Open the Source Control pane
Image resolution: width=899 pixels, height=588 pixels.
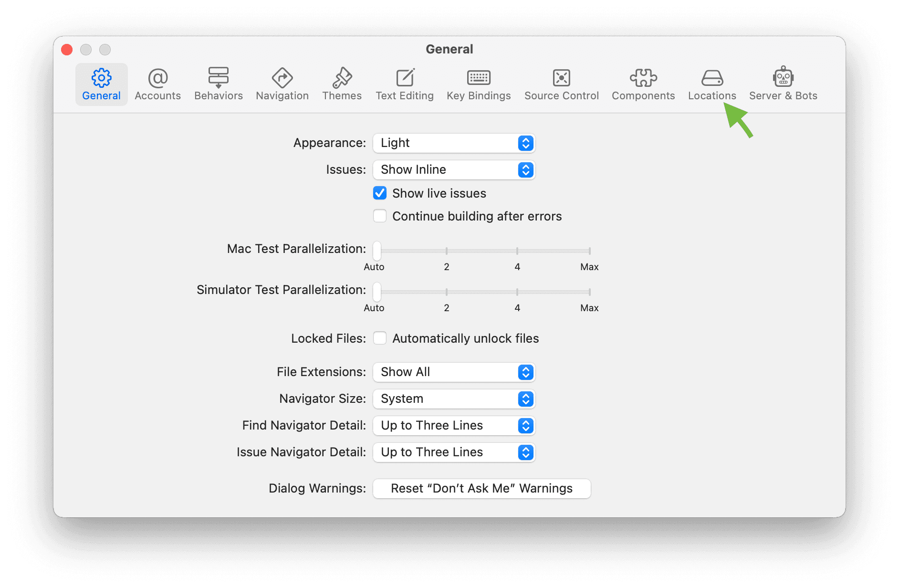click(561, 84)
